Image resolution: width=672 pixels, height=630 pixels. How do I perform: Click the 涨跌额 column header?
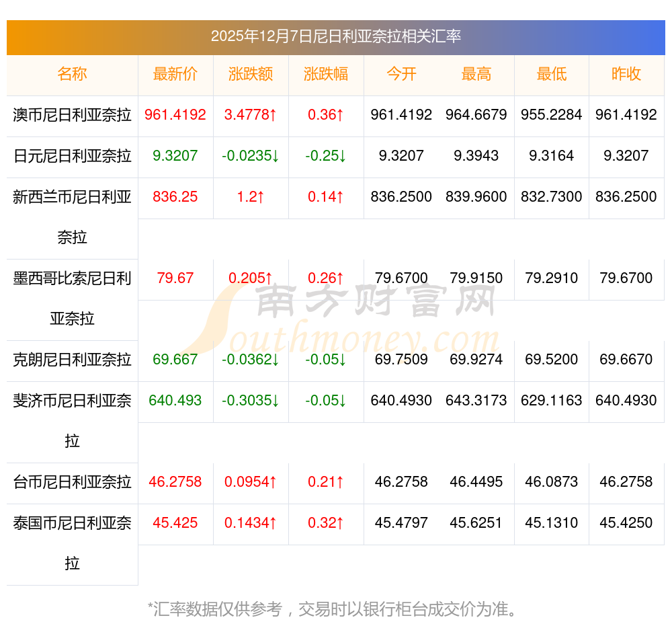251,75
